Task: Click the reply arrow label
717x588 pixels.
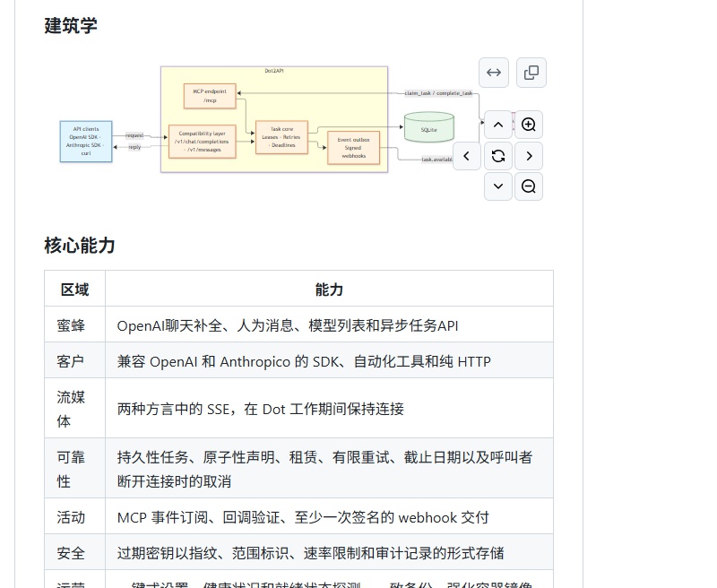Action: [135, 147]
